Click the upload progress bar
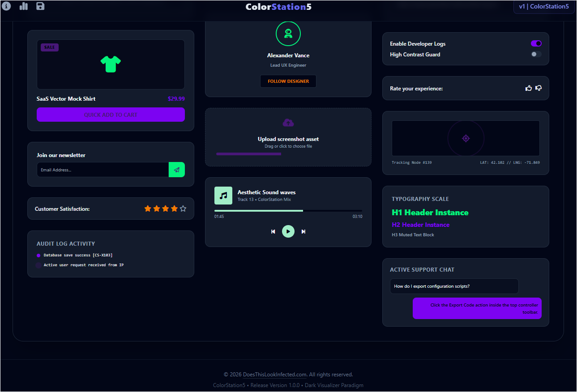Viewport: 577px width, 392px height. tap(249, 154)
